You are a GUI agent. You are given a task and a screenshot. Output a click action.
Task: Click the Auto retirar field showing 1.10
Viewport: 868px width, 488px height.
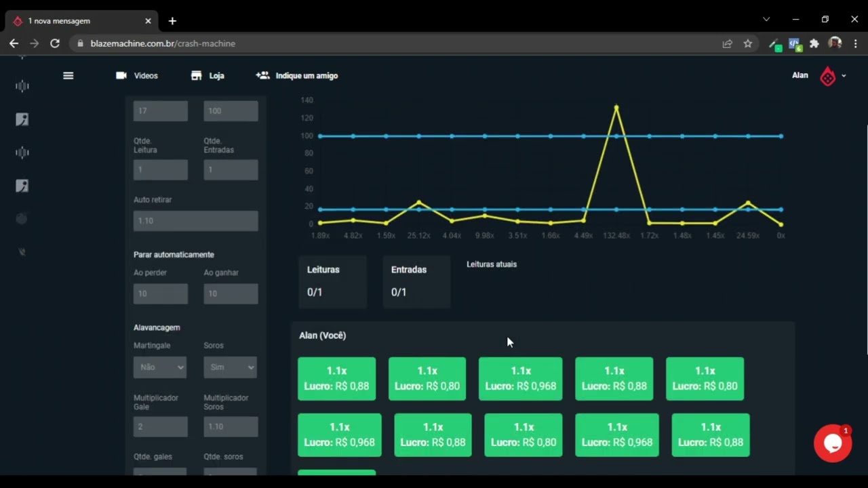(195, 221)
